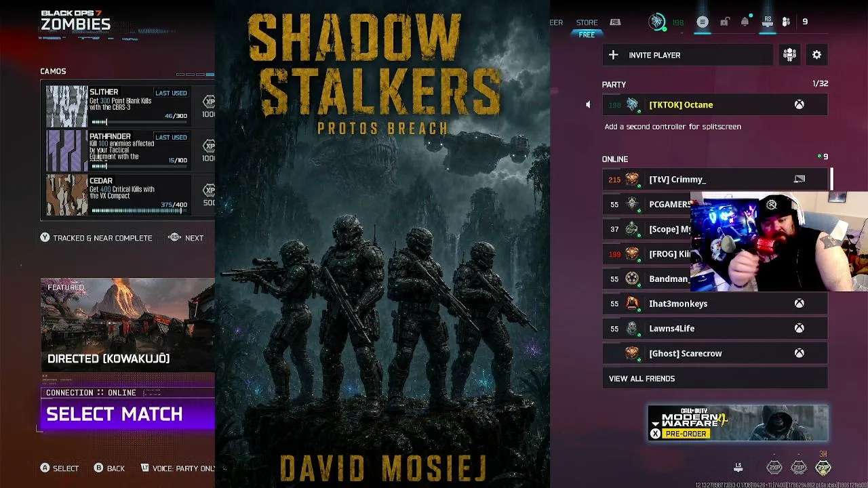Click the Online friends section heading
The width and height of the screenshot is (868, 488).
(x=615, y=159)
